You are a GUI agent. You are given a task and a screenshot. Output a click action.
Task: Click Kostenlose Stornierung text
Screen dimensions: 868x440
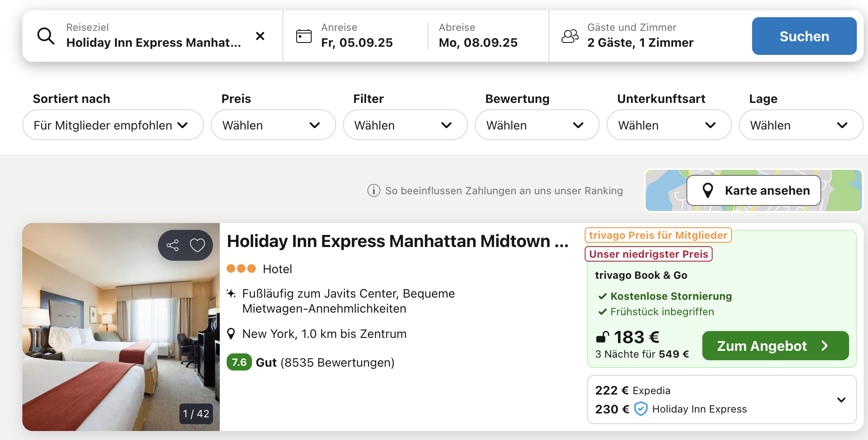point(671,296)
